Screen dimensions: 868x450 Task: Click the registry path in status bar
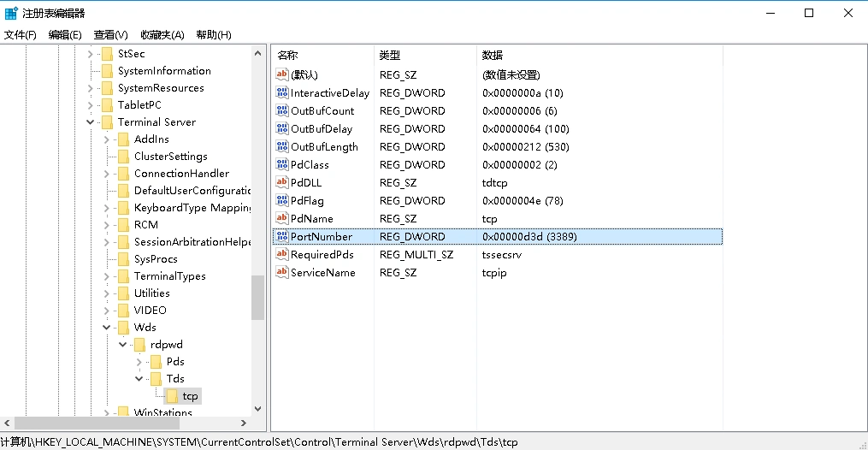259,442
